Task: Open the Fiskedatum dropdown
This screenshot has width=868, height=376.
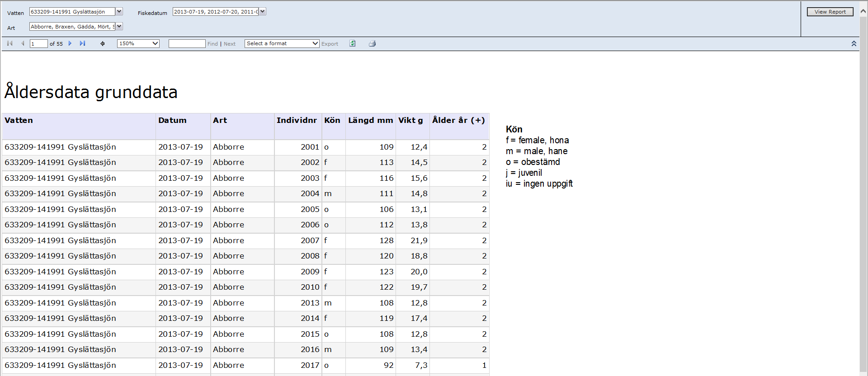Action: click(263, 12)
